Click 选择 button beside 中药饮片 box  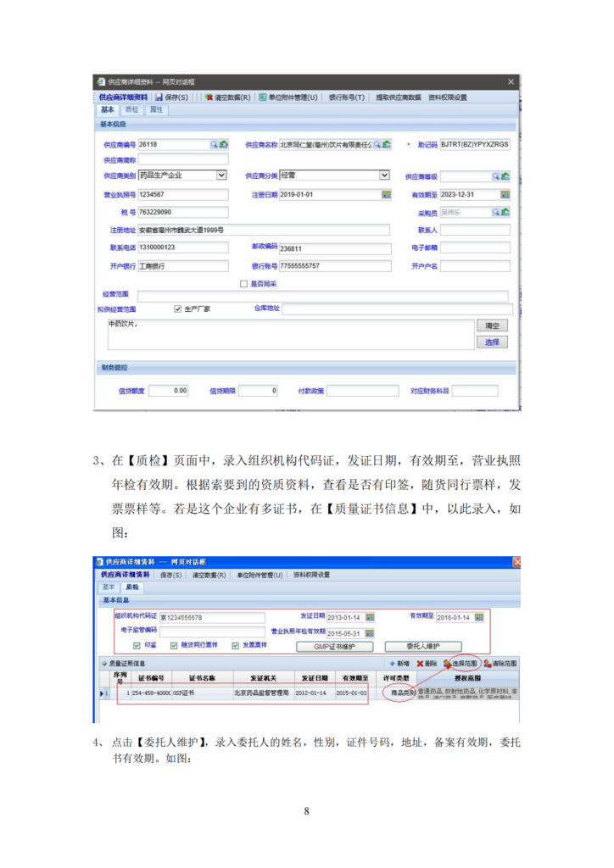(492, 342)
